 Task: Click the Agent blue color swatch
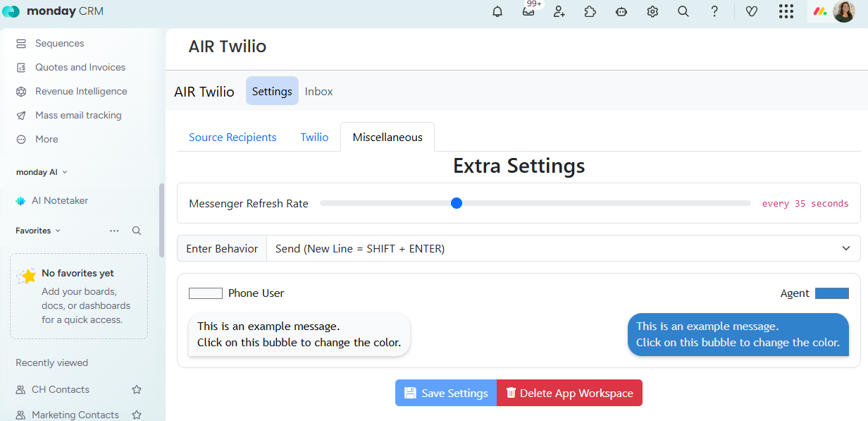pyautogui.click(x=832, y=293)
